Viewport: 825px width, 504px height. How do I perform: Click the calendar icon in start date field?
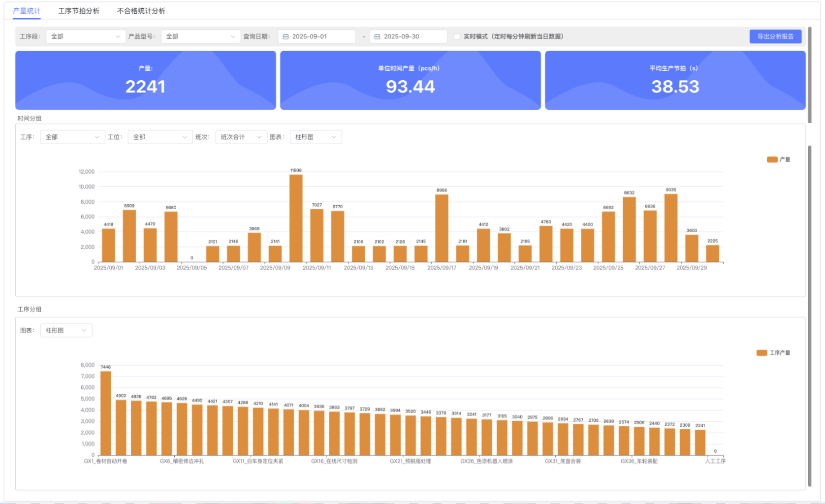286,37
